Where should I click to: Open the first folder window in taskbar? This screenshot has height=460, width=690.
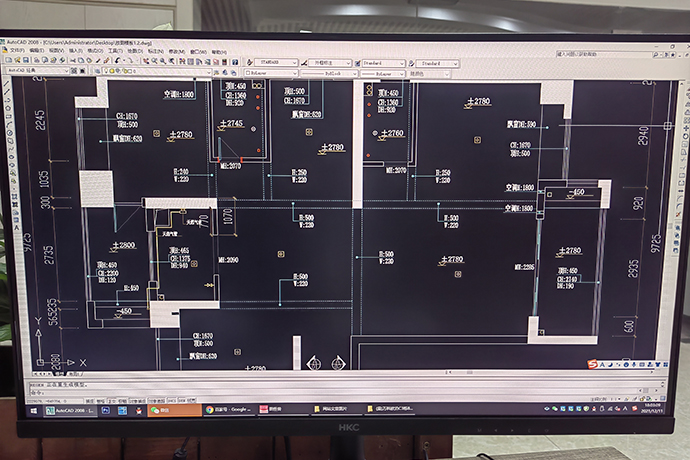337,409
